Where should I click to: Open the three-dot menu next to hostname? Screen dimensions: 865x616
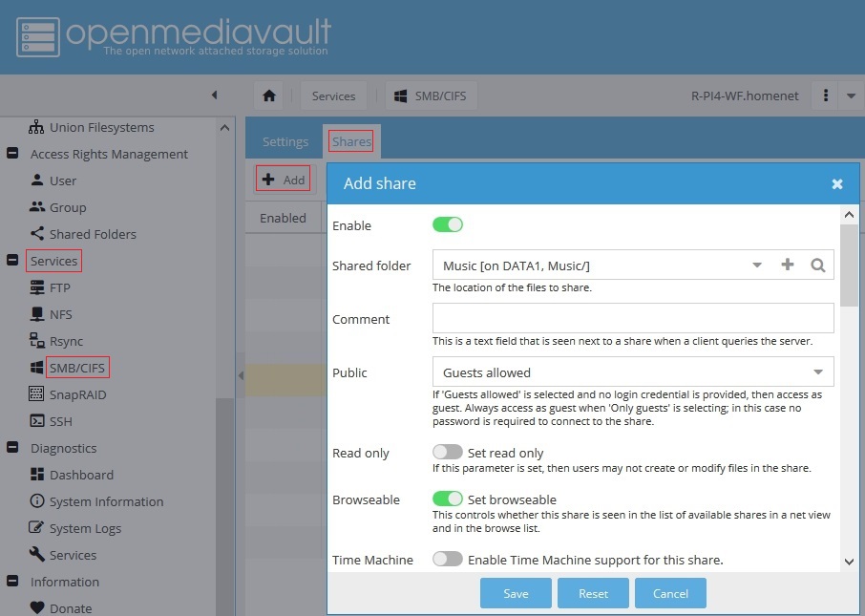825,96
